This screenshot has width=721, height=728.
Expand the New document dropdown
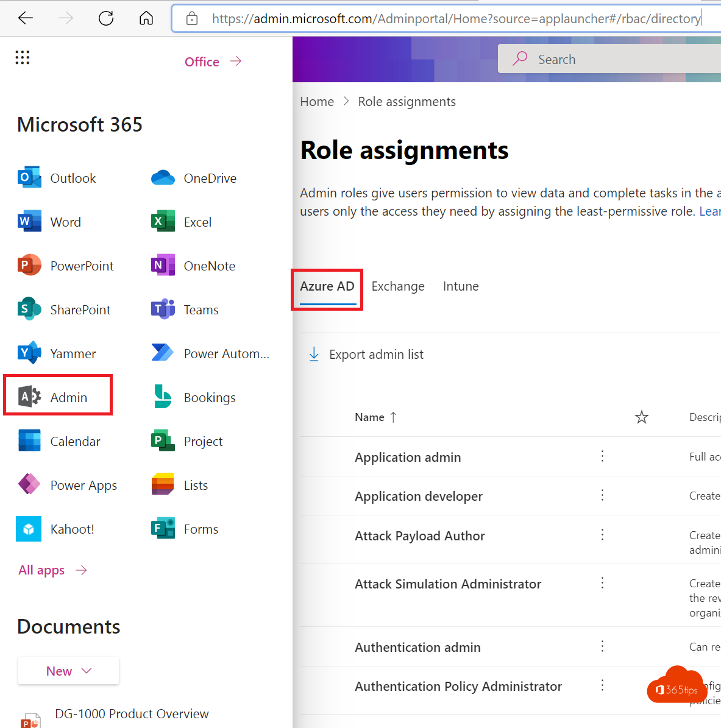[x=68, y=670]
